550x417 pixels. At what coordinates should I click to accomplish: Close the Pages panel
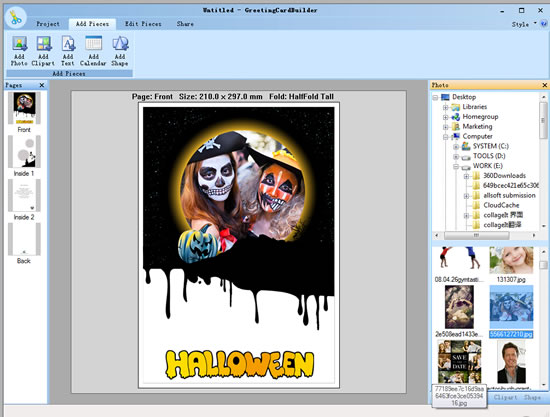tap(42, 85)
